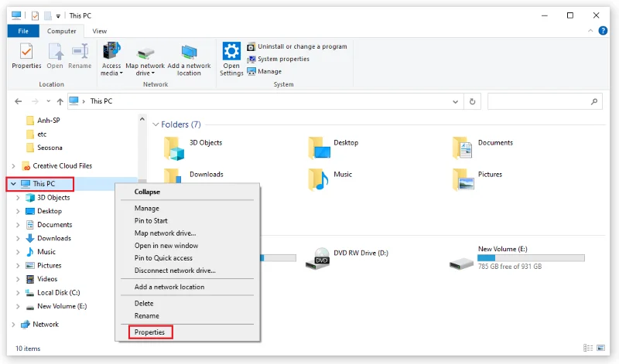Screen dimensions: 619x364
Task: Select Music in the sidebar tree
Action: [x=41, y=252]
